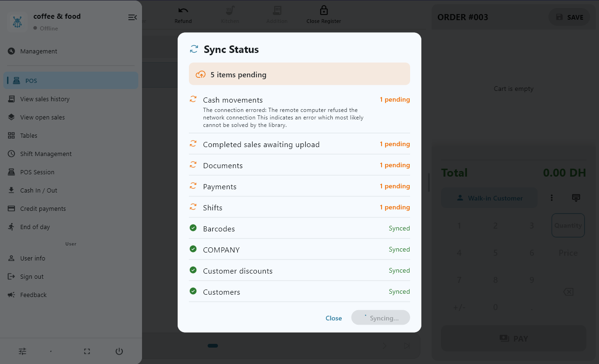Click "1 pending" next to Shifts

[395, 208]
